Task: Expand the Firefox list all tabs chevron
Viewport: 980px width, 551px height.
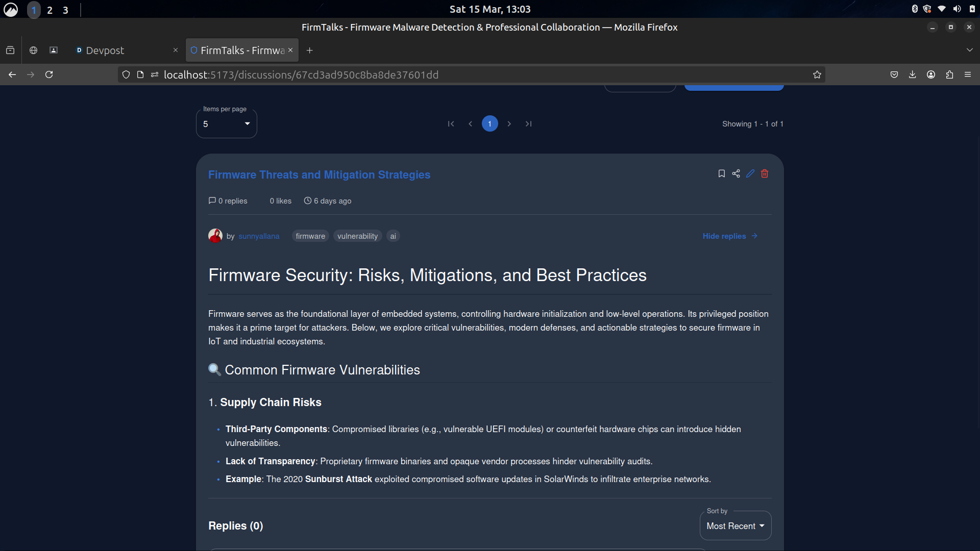Action: click(969, 50)
